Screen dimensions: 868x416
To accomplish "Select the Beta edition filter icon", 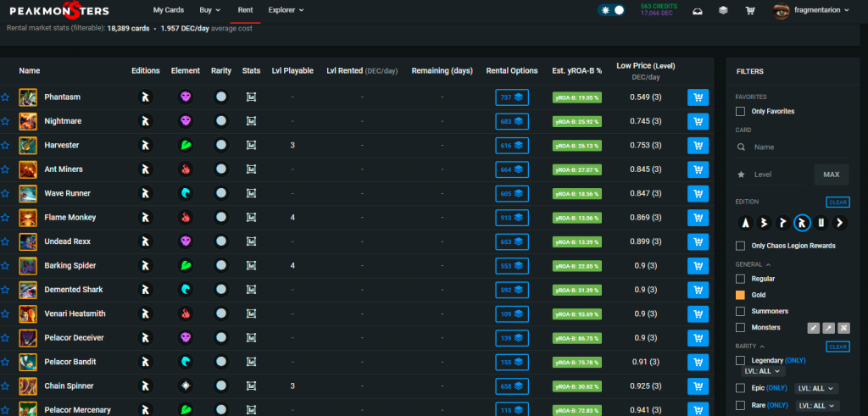I will point(765,223).
